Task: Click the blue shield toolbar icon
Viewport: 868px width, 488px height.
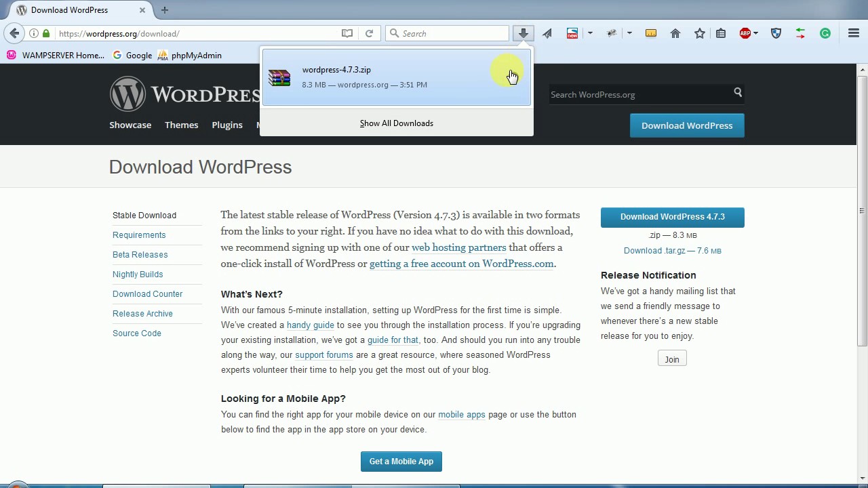Action: click(x=776, y=33)
